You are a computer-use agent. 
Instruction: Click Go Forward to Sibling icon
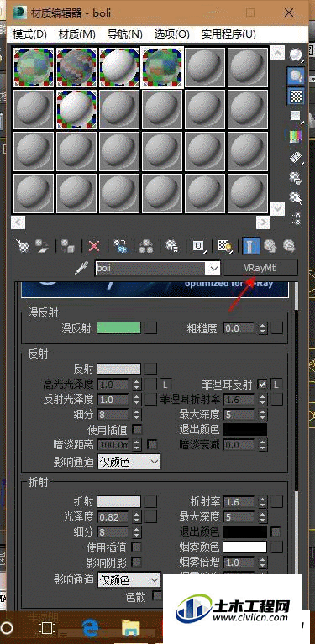(x=289, y=246)
